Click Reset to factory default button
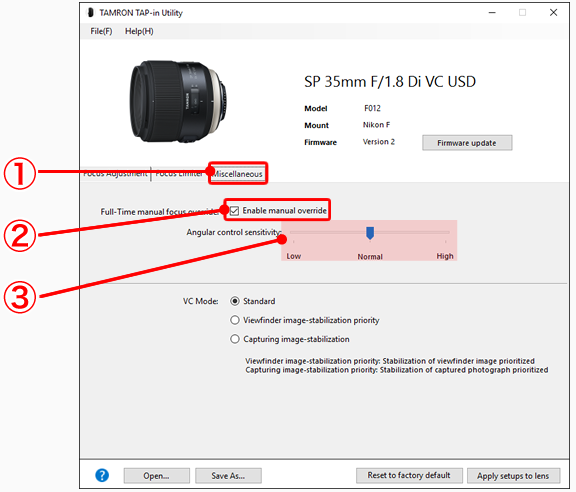 pos(409,475)
